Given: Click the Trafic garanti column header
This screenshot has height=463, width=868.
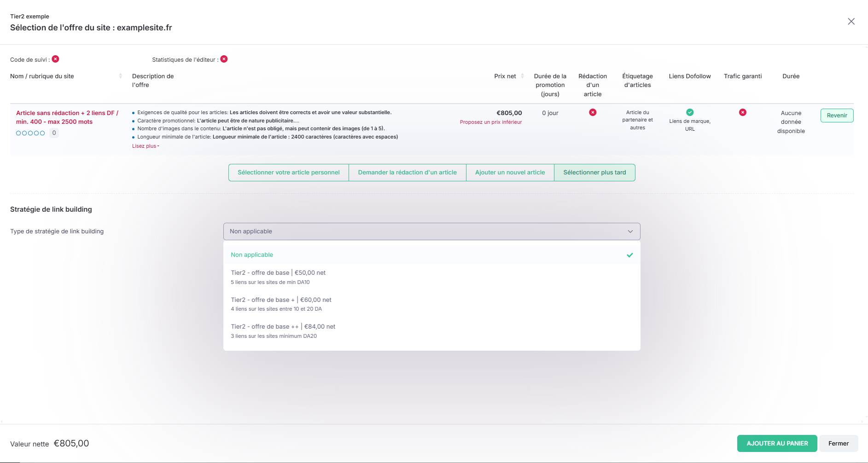Looking at the screenshot, I should (x=743, y=76).
